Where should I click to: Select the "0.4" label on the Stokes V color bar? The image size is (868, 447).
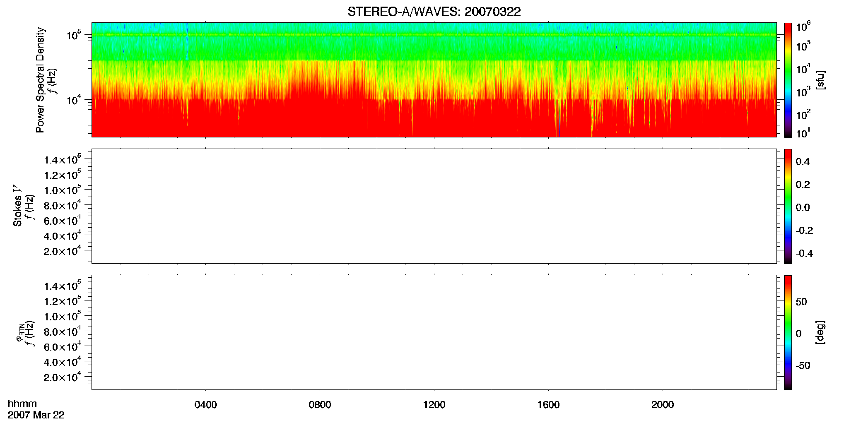point(803,162)
